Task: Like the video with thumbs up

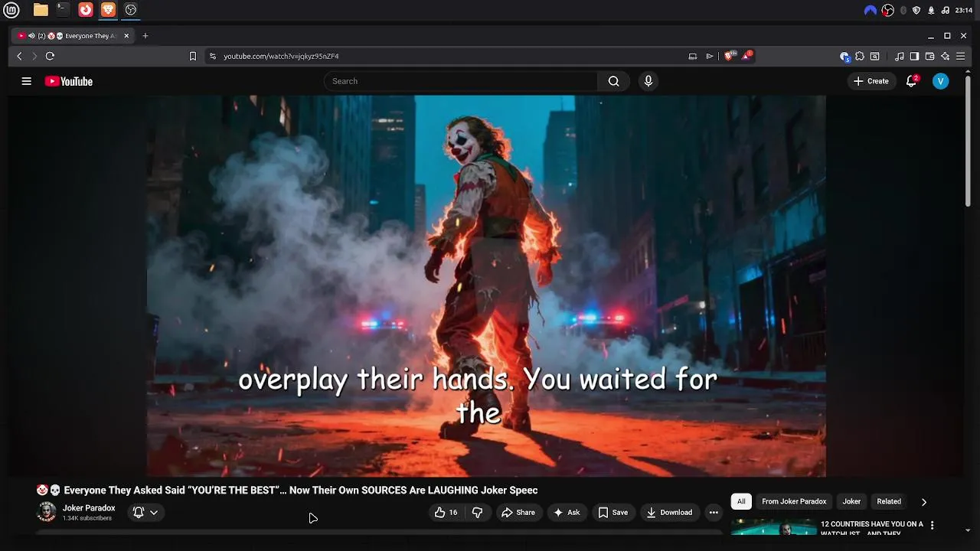Action: point(446,513)
